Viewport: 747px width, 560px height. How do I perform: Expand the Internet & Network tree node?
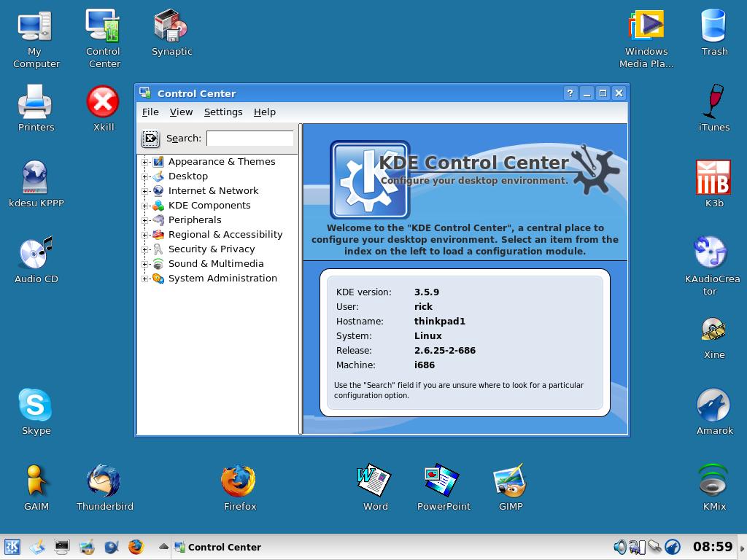click(x=145, y=192)
